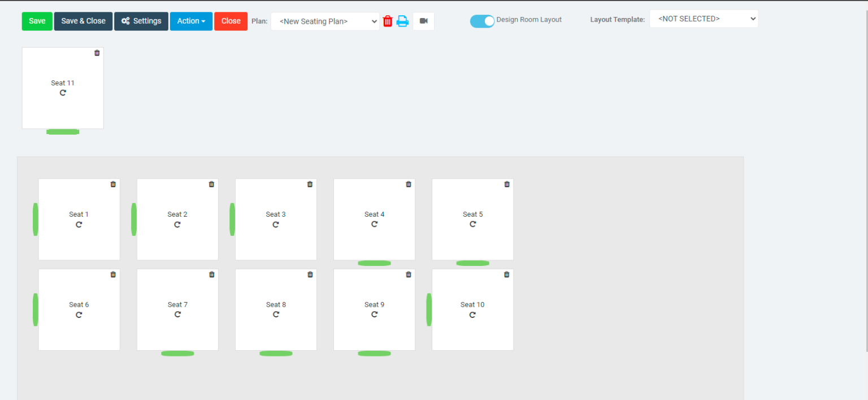Viewport: 868px width, 400px height.
Task: Rotate Seat 11 using its rotate icon
Action: point(62,92)
